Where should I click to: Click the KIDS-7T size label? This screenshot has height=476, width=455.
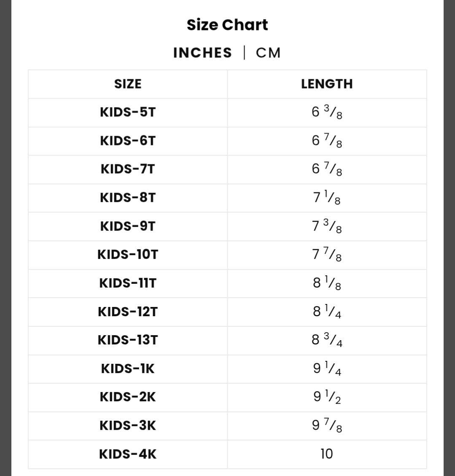point(128,169)
